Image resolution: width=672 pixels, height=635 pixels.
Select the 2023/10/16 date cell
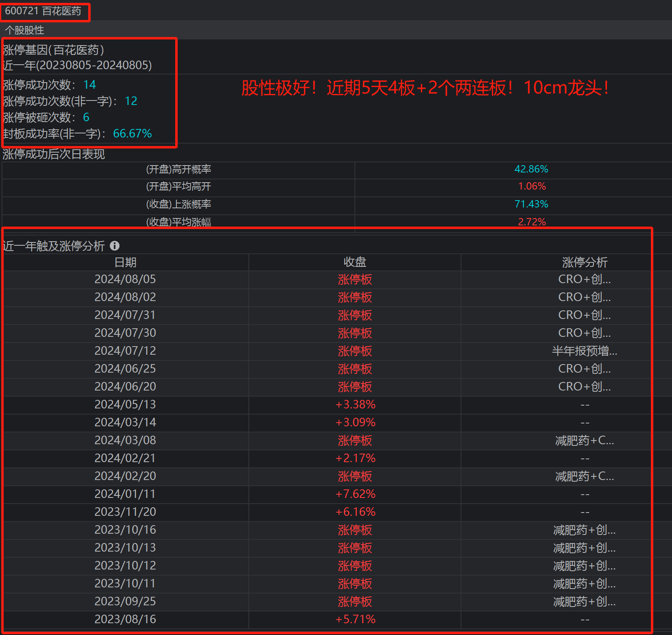point(125,530)
